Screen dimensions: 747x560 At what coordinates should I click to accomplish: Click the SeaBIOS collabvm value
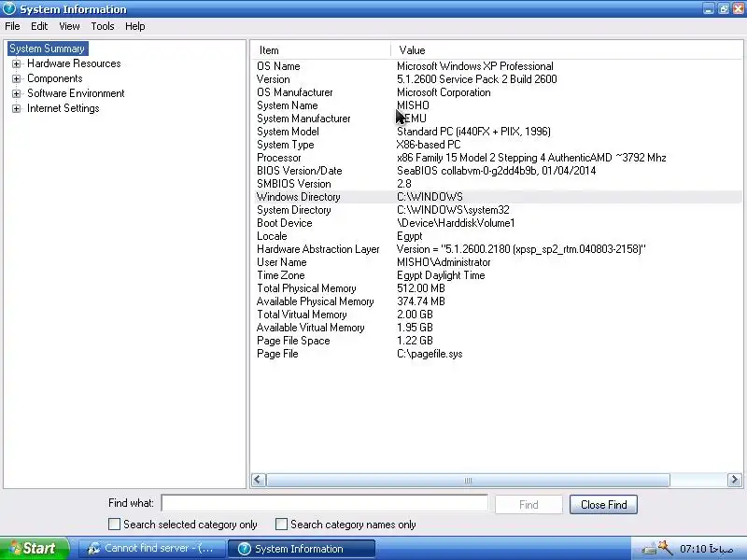pos(496,171)
